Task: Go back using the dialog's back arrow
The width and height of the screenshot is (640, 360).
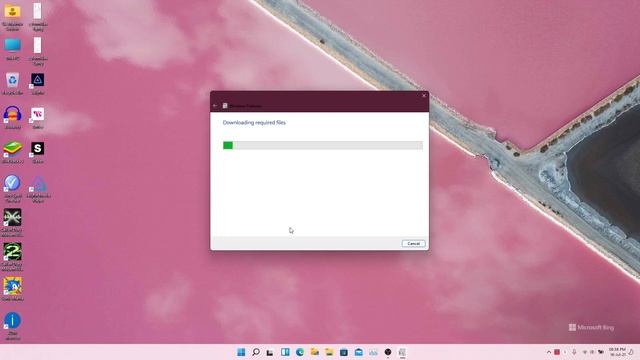Action: (215, 106)
